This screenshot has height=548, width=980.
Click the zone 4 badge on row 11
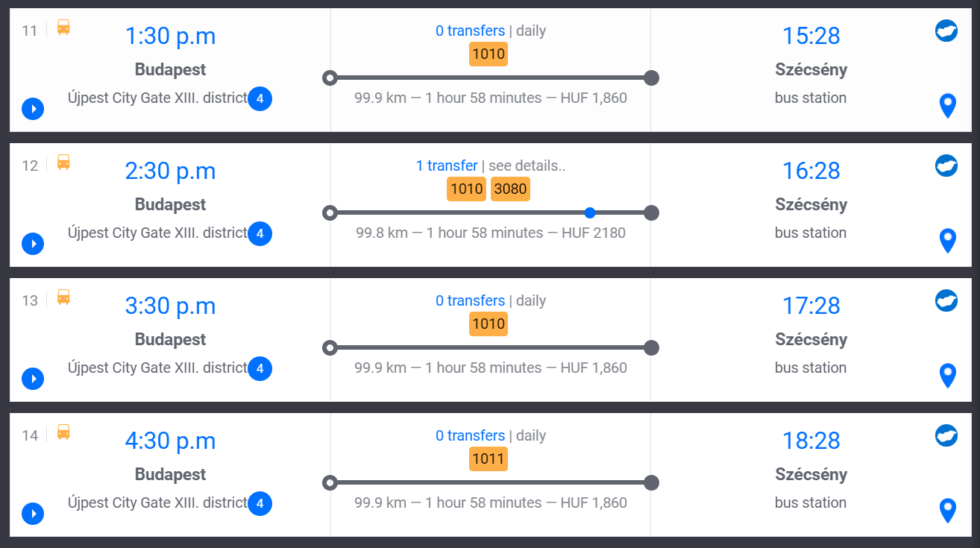click(260, 98)
